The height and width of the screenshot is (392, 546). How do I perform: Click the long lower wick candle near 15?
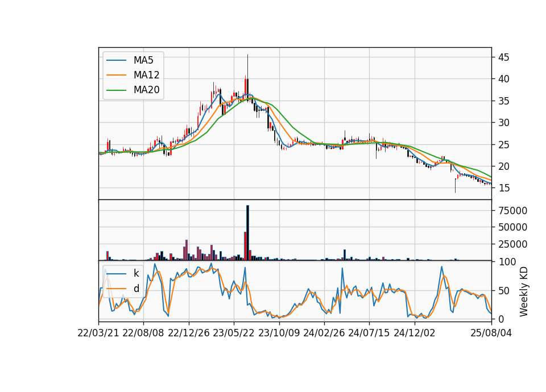click(455, 185)
